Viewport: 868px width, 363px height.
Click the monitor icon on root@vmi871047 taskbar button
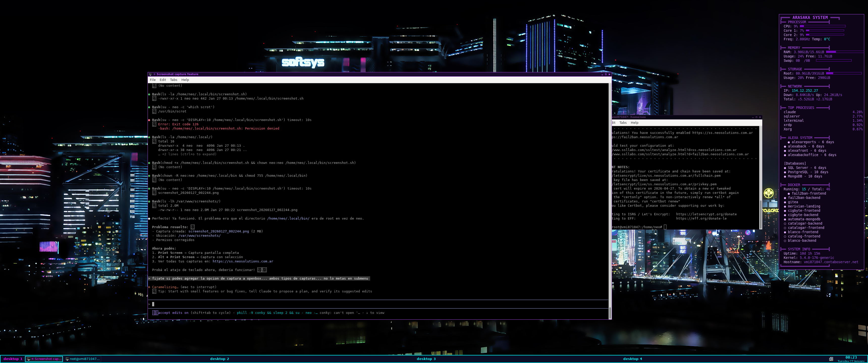coord(67,359)
